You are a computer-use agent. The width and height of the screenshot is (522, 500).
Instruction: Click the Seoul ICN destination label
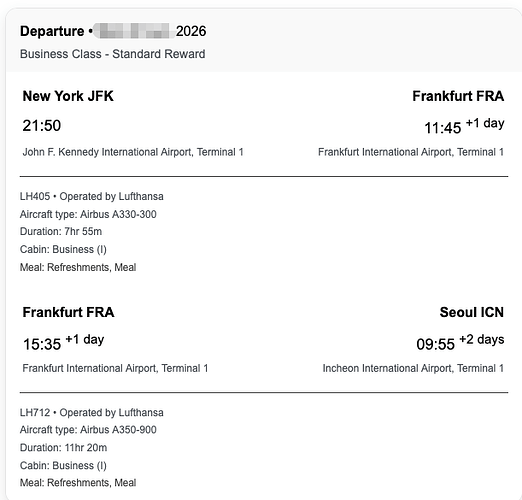coord(472,312)
